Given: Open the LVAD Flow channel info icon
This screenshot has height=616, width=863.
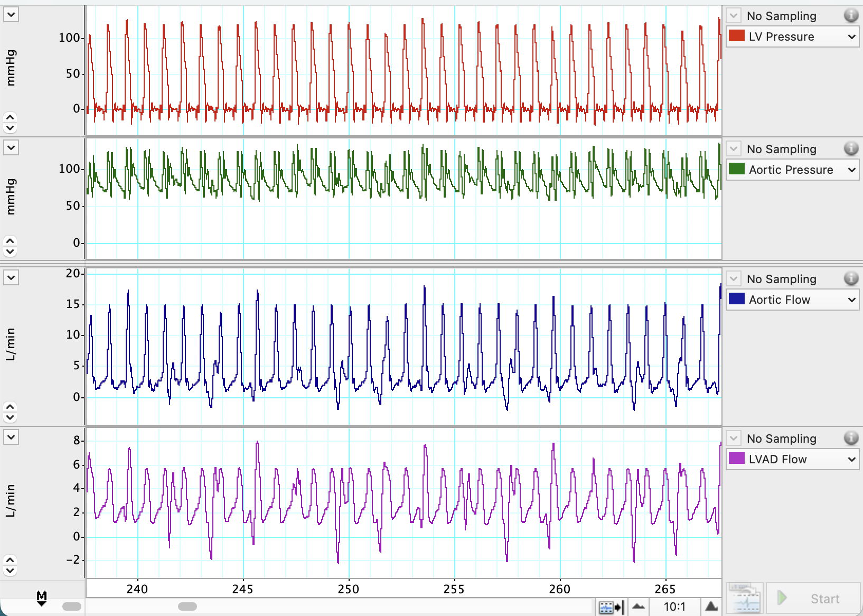Looking at the screenshot, I should pos(851,438).
